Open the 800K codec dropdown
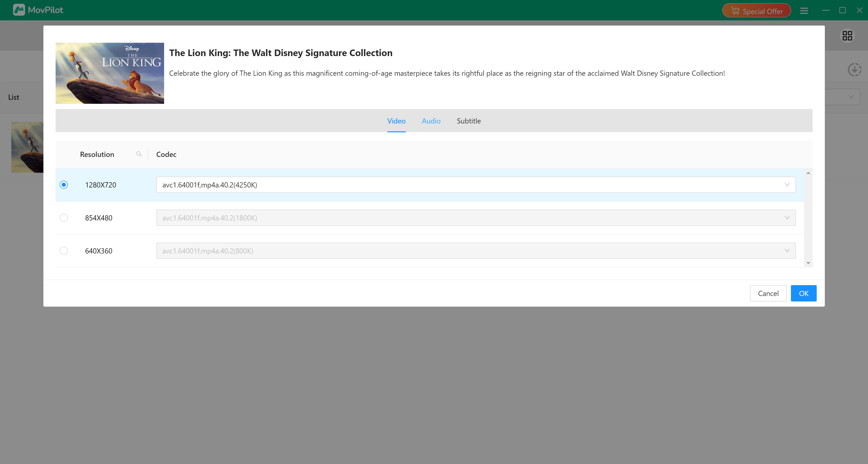This screenshot has height=464, width=868. 476,251
